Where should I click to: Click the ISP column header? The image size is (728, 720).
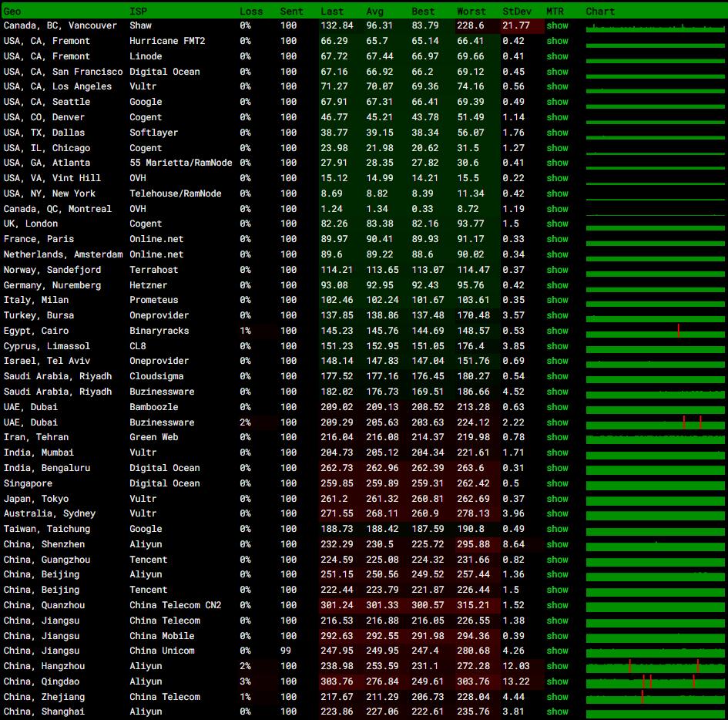138,11
